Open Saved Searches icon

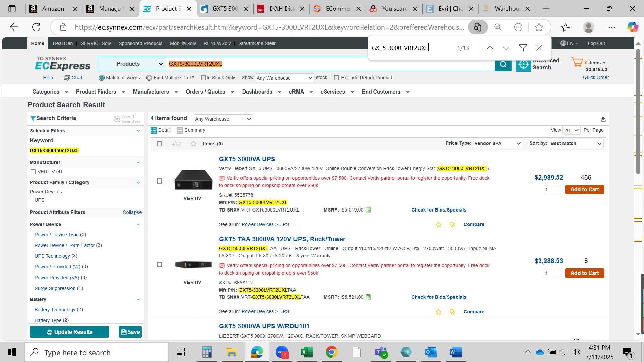117,119
